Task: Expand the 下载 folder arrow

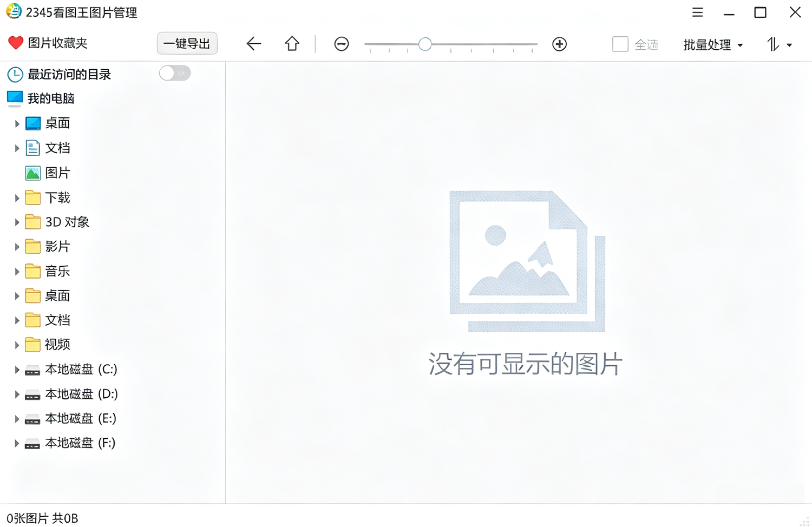Action: [x=17, y=198]
